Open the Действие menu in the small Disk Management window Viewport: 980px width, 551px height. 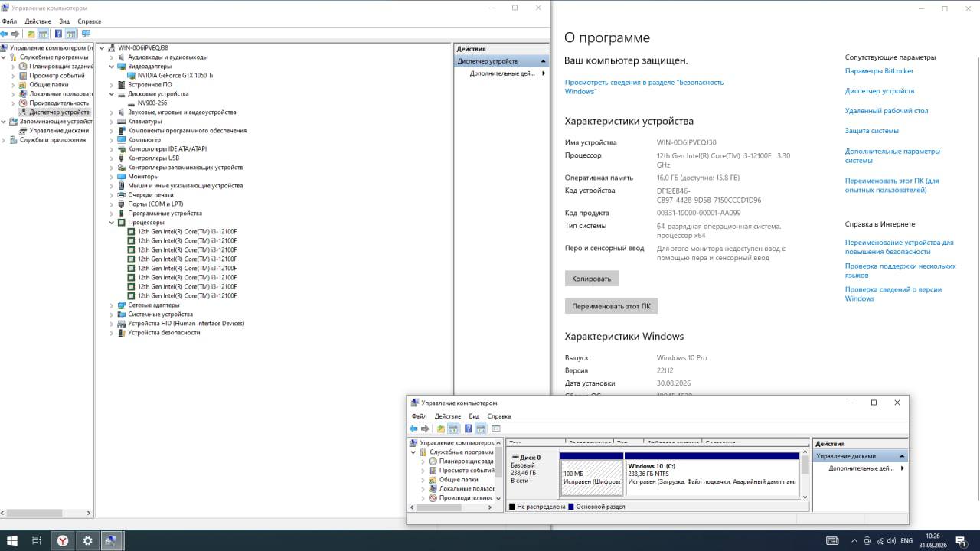[448, 416]
